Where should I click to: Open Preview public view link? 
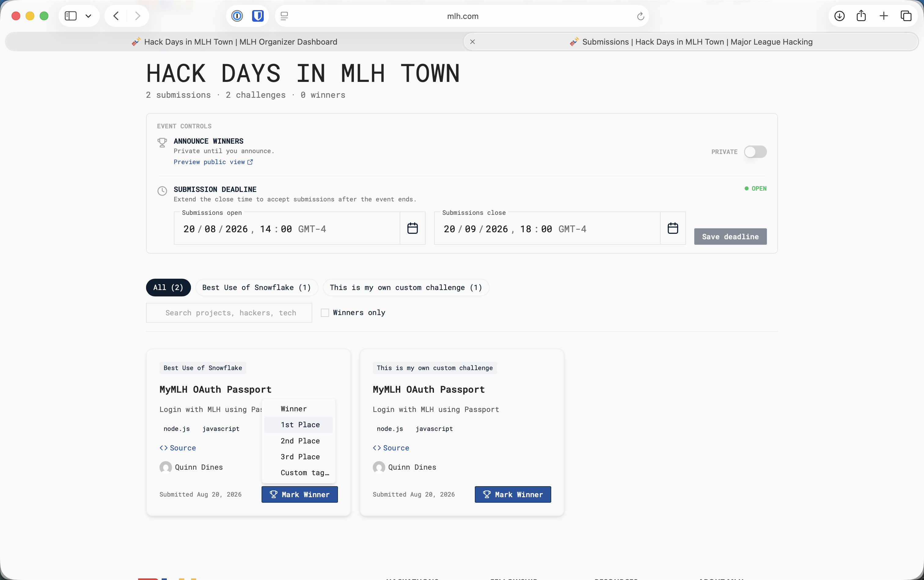(x=213, y=162)
